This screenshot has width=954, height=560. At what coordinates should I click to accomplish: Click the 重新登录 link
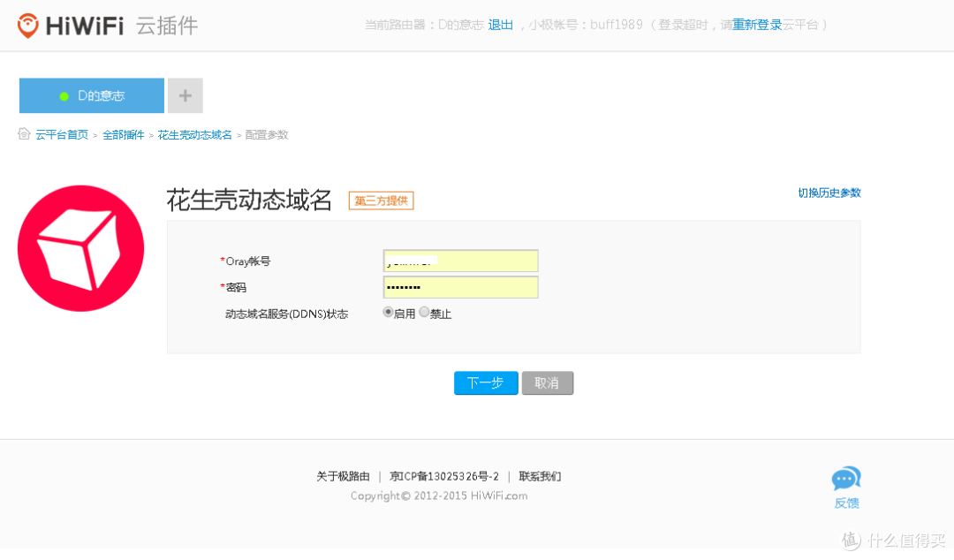[x=757, y=25]
